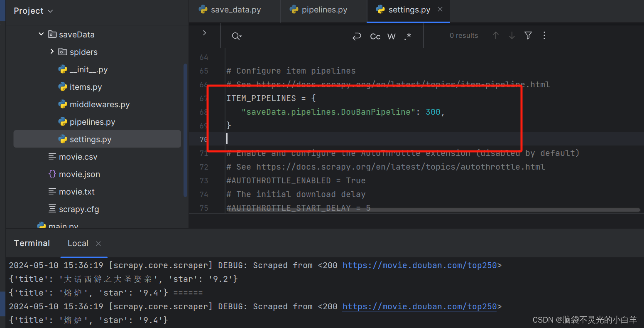Select __init__.py in project tree
The height and width of the screenshot is (328, 644).
(88, 69)
